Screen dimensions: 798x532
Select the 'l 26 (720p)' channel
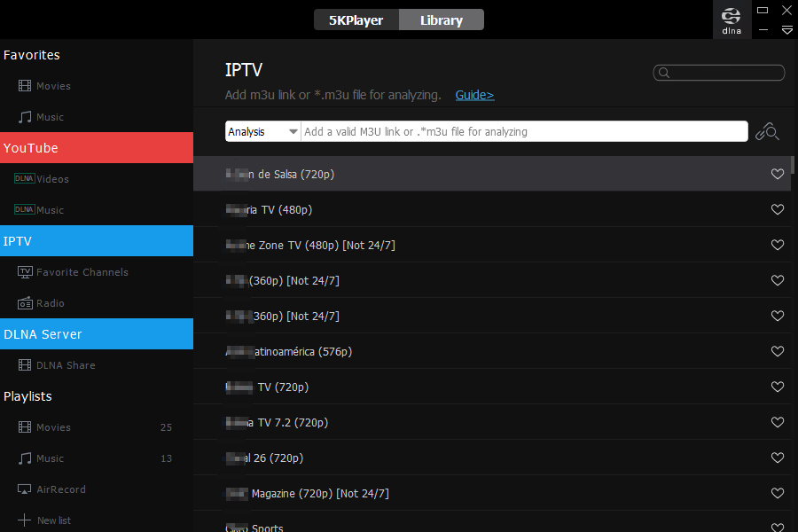[491, 458]
